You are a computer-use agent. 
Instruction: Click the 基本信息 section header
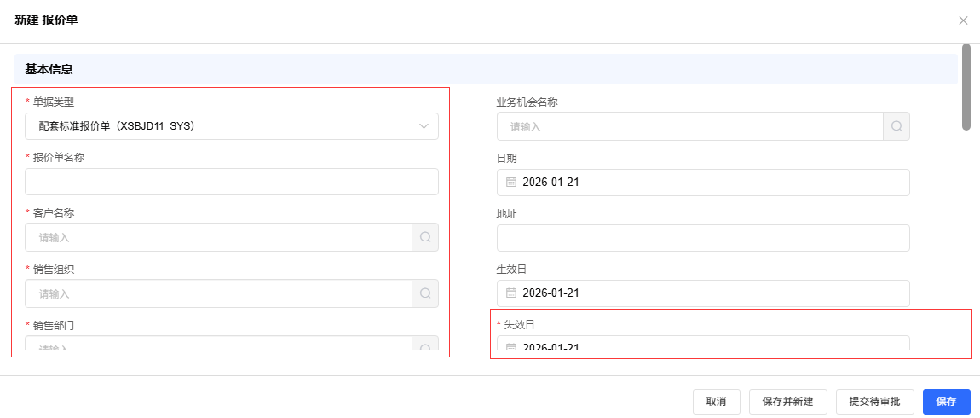click(49, 69)
